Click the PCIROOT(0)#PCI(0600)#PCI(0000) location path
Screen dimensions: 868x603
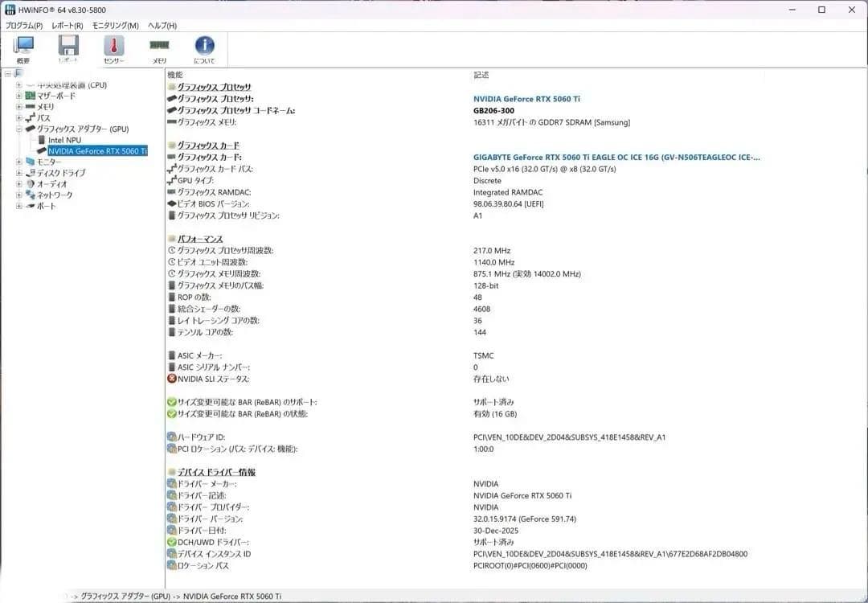click(530, 565)
